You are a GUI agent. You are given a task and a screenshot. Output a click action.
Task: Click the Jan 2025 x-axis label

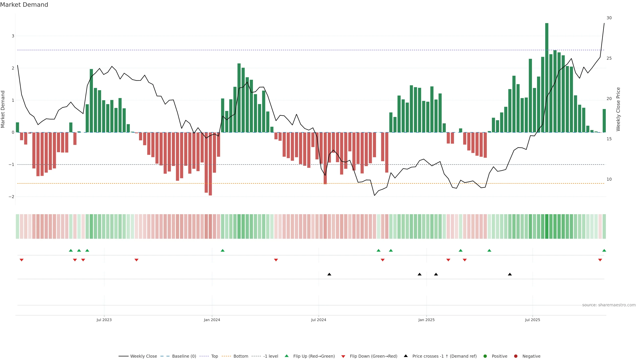(426, 320)
